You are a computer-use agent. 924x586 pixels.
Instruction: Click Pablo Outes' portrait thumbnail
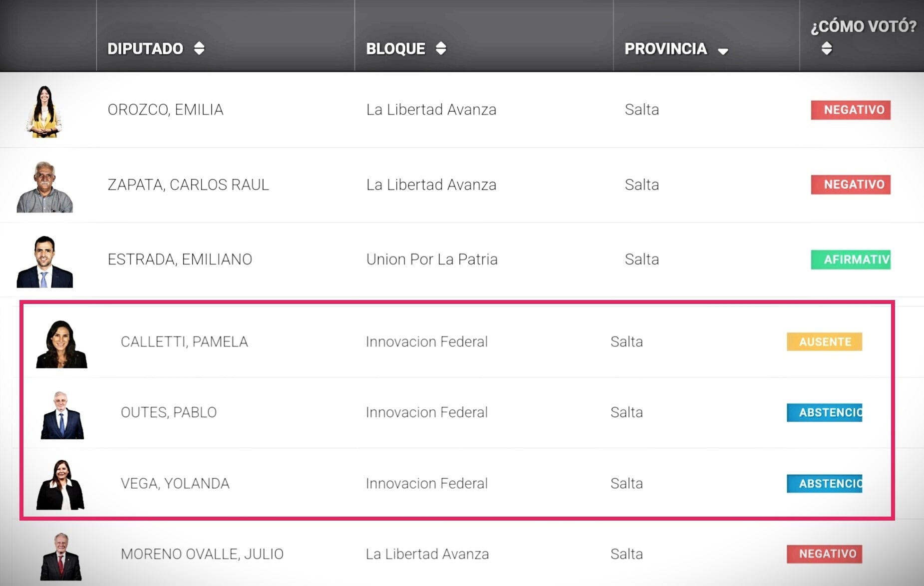[62, 415]
